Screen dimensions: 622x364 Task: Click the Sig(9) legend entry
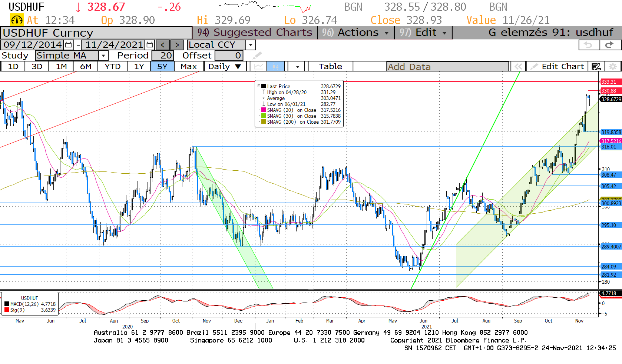point(30,310)
